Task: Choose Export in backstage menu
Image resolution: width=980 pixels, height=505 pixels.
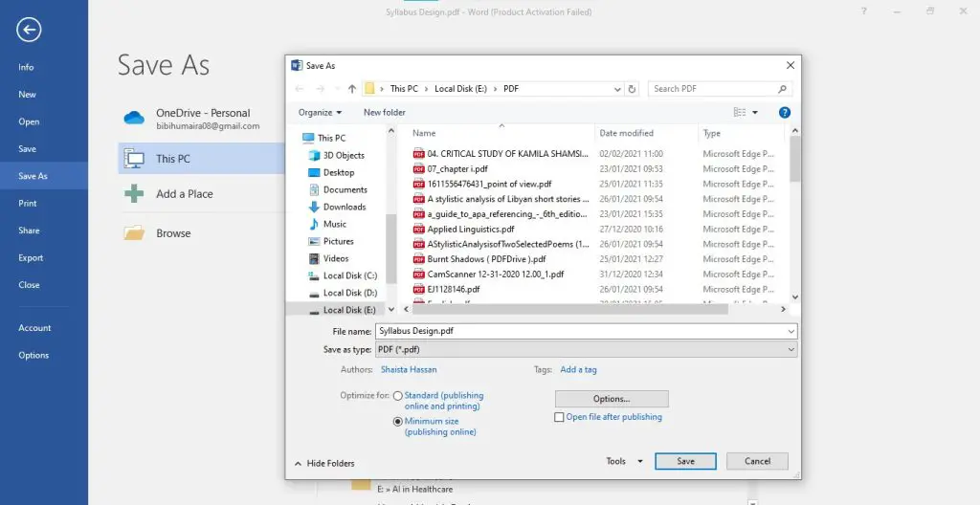Action: [x=31, y=257]
